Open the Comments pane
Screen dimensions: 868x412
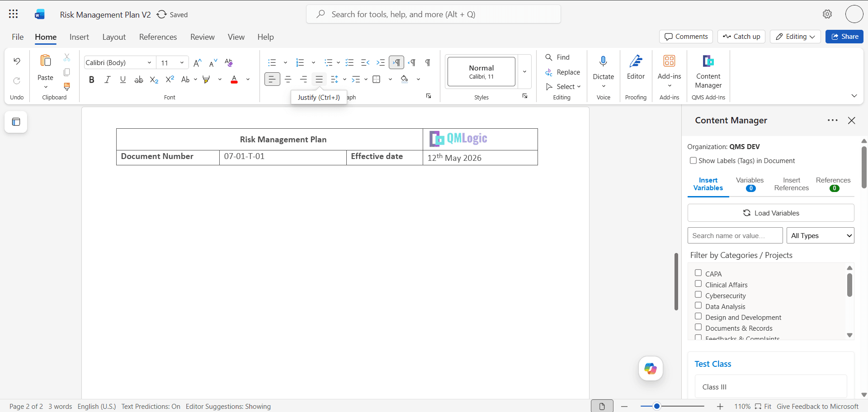(686, 37)
